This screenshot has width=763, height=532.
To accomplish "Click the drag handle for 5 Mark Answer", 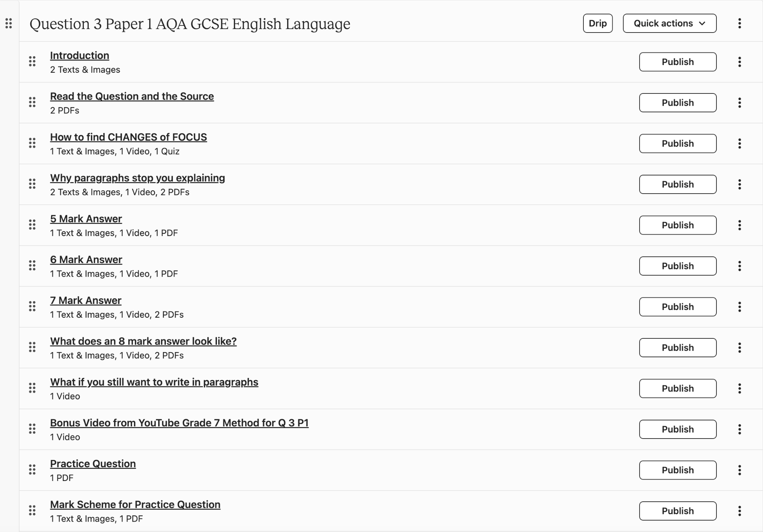I will (32, 225).
